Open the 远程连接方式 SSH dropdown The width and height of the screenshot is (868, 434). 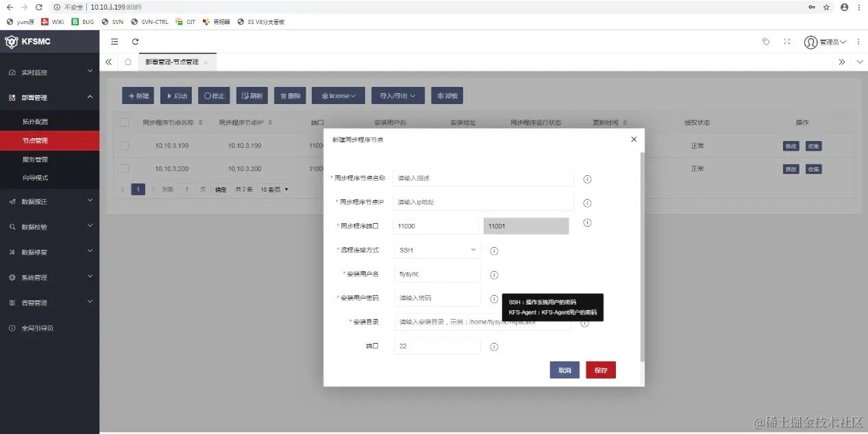[x=438, y=251]
